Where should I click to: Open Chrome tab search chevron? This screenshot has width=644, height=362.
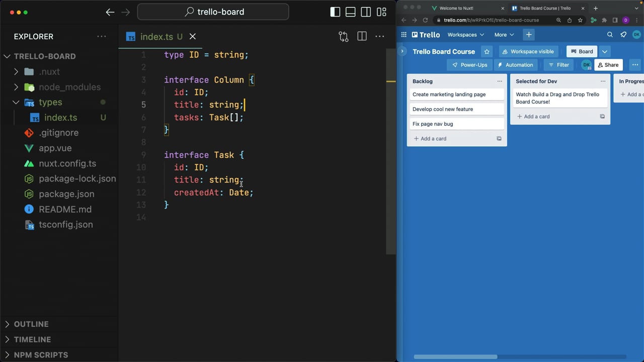[x=636, y=8]
